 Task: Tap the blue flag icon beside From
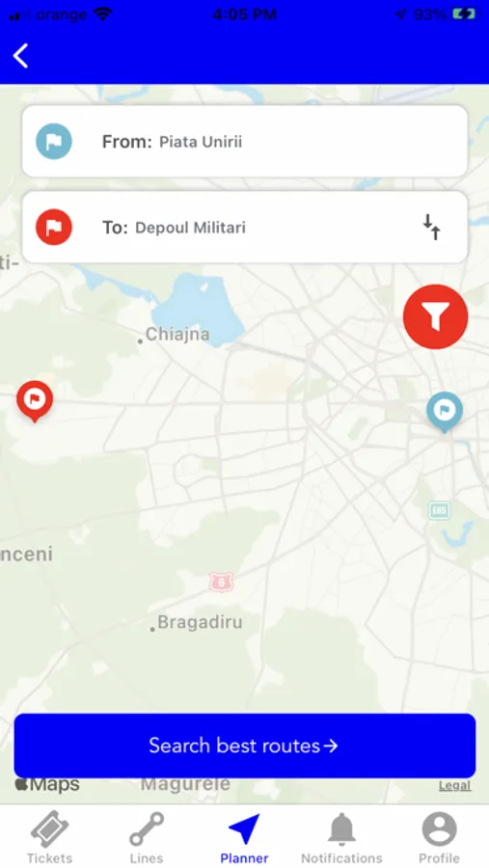click(x=54, y=141)
